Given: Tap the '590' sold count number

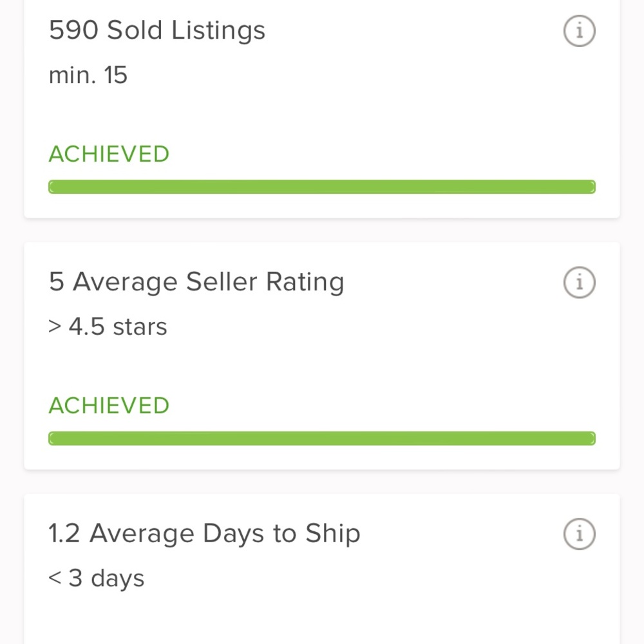Looking at the screenshot, I should coord(74,30).
